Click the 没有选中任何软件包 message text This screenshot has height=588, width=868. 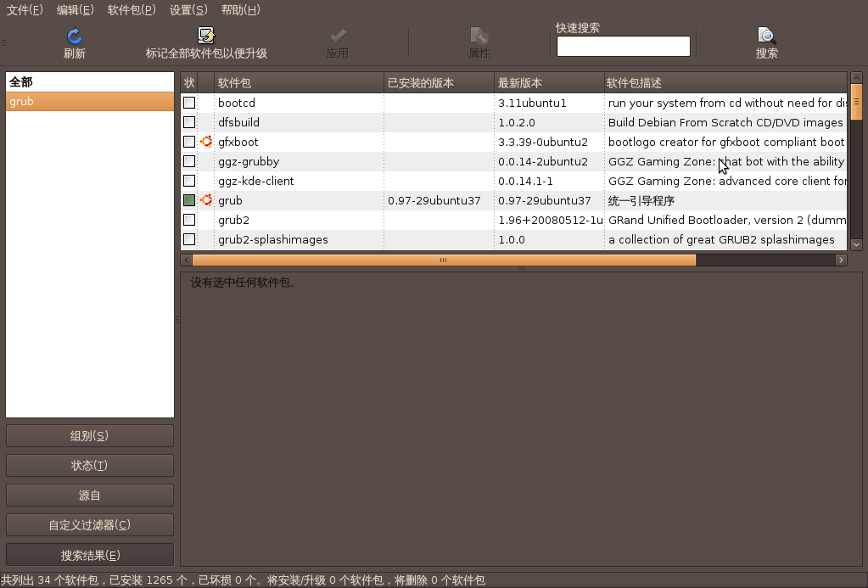(x=244, y=283)
